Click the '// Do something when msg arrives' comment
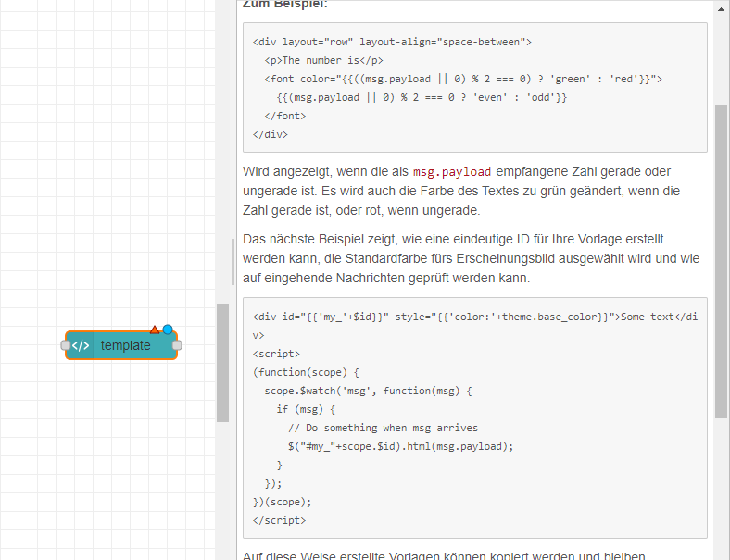This screenshot has height=560, width=730. [x=383, y=428]
